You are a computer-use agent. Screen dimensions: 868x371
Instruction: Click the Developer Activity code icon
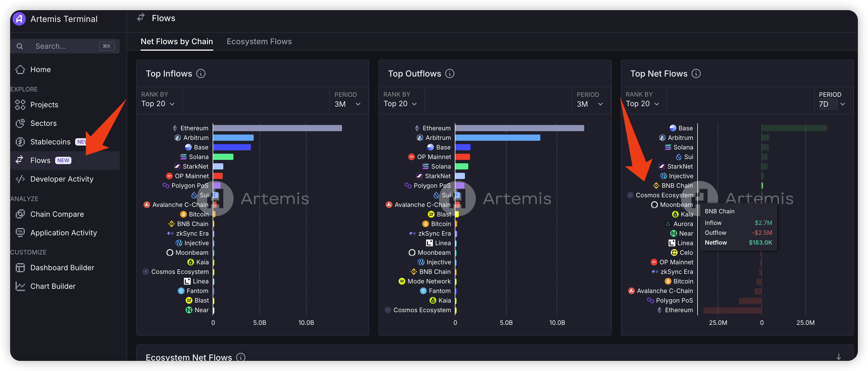pyautogui.click(x=20, y=179)
